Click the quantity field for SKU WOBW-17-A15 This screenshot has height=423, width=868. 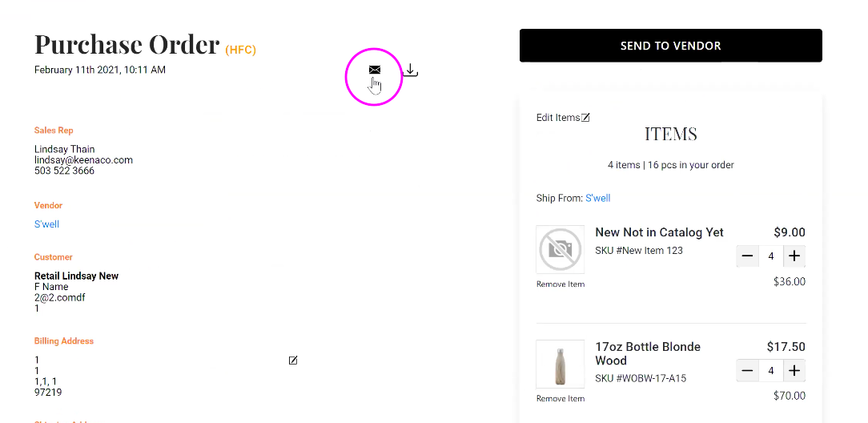tap(771, 371)
